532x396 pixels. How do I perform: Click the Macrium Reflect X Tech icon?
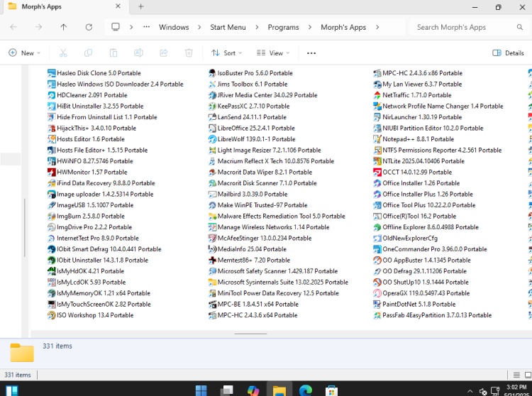tap(212, 161)
